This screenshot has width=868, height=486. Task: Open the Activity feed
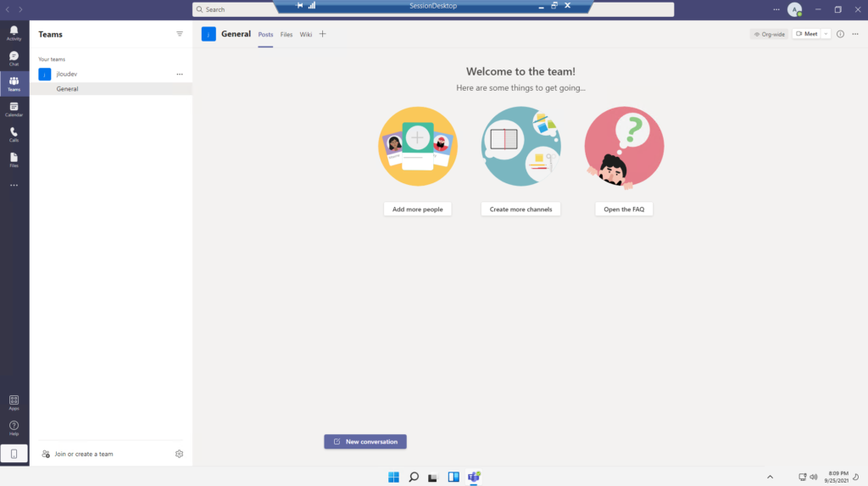(14, 33)
